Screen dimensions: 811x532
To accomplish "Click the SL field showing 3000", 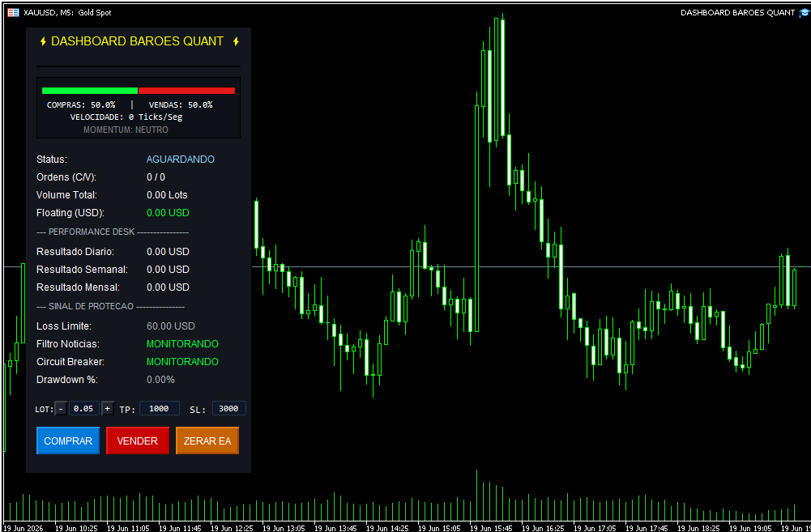I will pos(228,408).
